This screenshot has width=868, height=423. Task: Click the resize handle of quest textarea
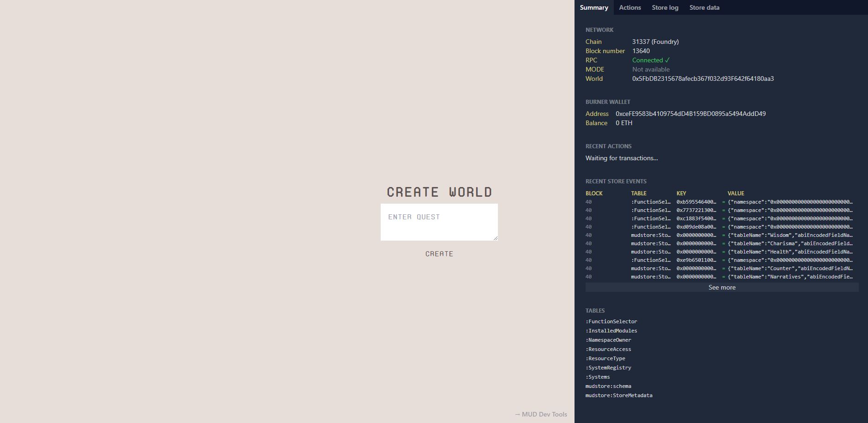point(495,238)
